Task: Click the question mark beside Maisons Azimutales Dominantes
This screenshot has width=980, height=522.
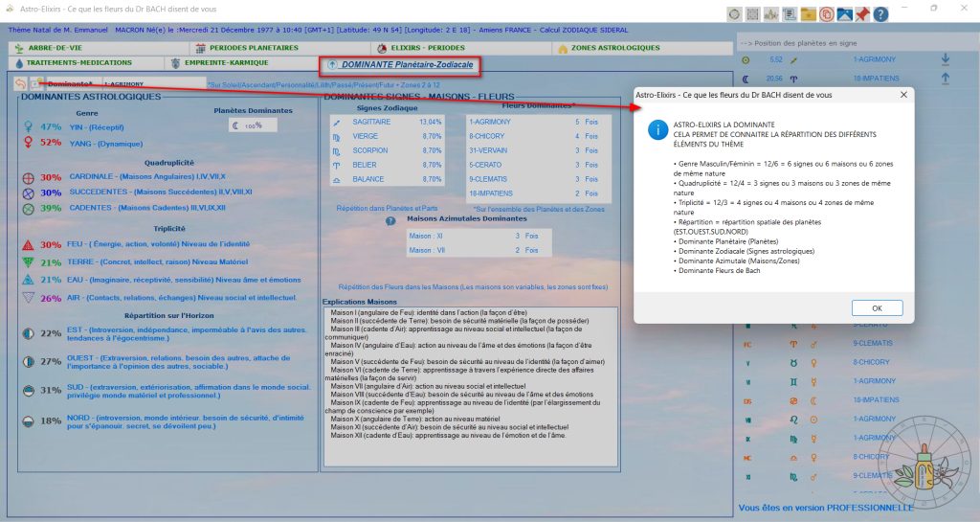Action: 390,221
